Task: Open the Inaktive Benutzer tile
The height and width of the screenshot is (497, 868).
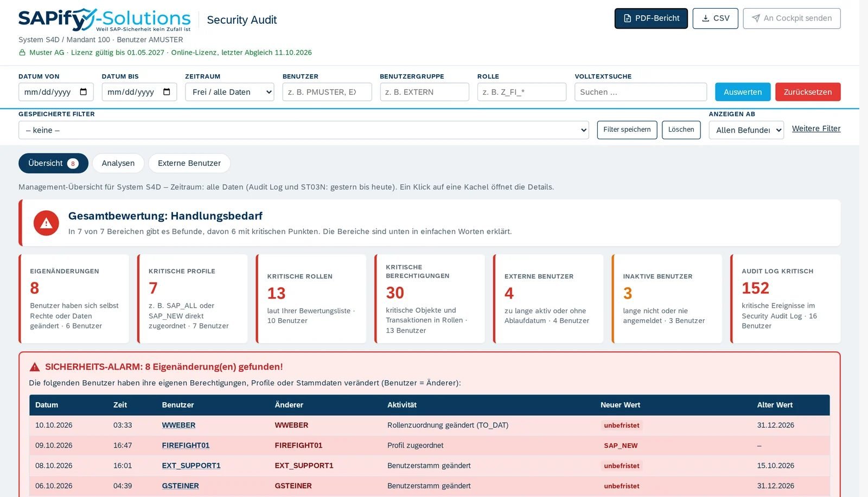Action: (667, 299)
